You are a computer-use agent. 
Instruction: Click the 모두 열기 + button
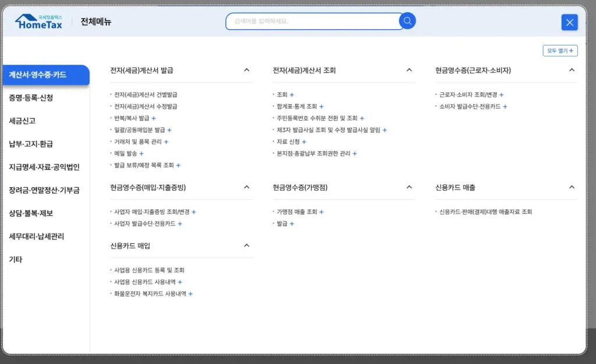(x=560, y=51)
